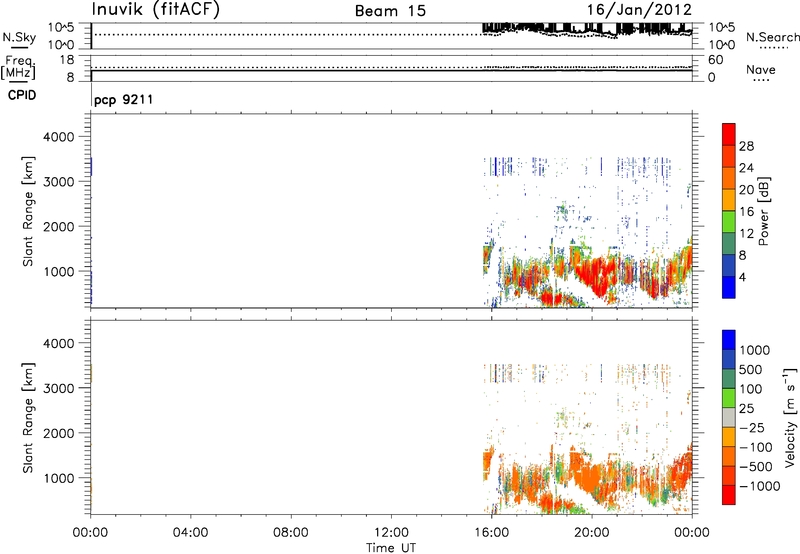The width and height of the screenshot is (800, 554).
Task: Click the '4' Power colorbar label
Action: pyautogui.click(x=742, y=277)
